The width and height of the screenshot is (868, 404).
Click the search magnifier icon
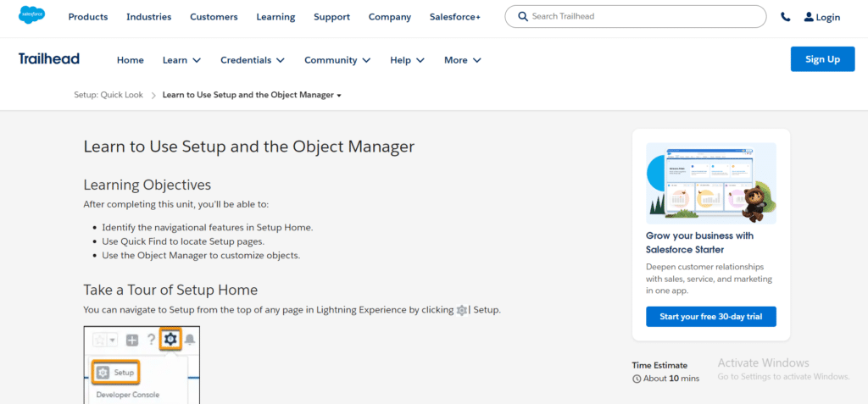(522, 17)
